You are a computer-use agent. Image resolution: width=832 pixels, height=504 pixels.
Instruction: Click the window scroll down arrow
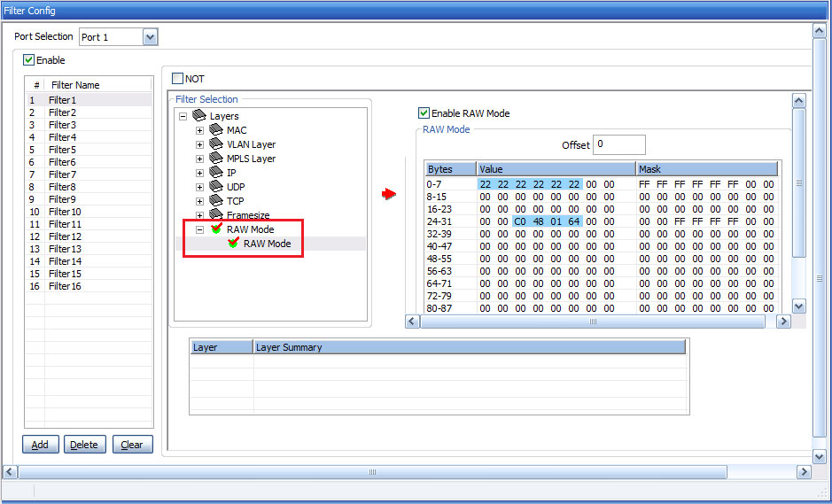point(819,456)
